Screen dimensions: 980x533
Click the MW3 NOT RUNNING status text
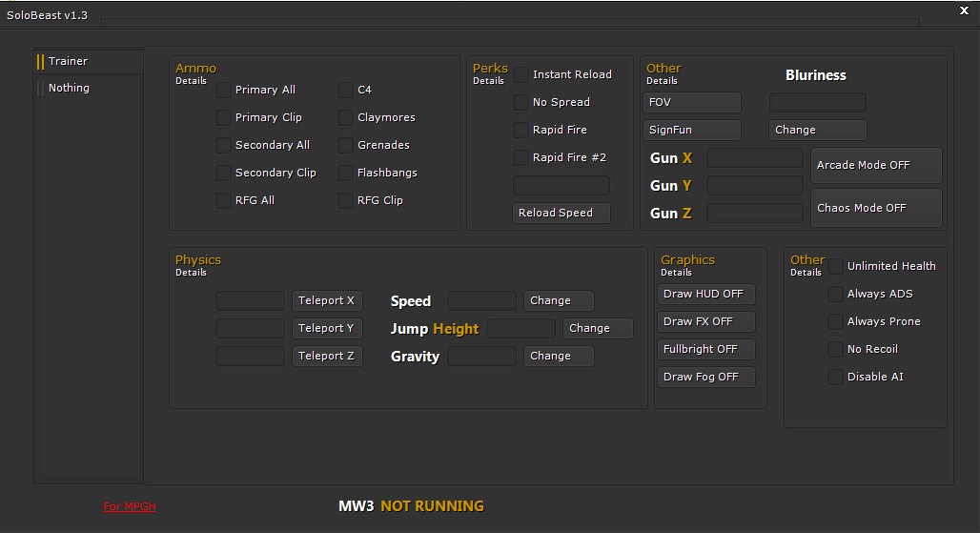click(411, 506)
